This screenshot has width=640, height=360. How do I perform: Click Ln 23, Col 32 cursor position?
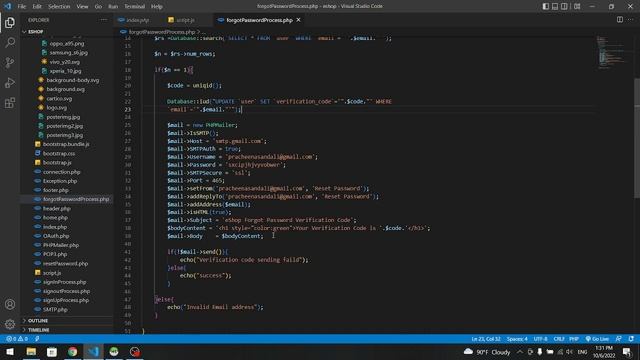click(486, 339)
